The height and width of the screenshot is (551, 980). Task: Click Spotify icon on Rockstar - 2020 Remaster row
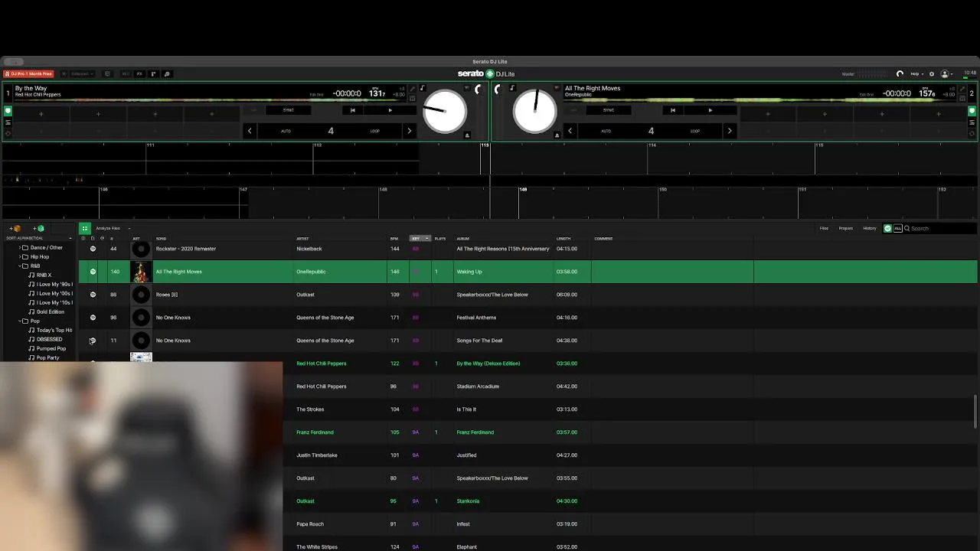click(93, 249)
